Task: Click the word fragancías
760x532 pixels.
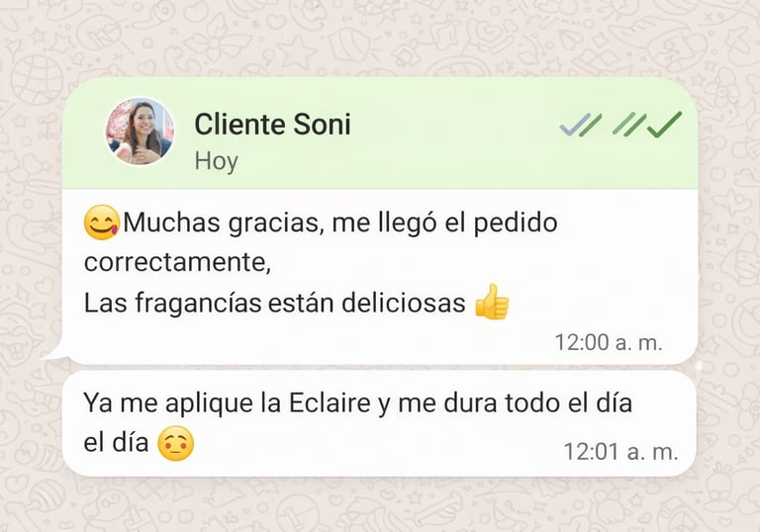Action: click(198, 304)
